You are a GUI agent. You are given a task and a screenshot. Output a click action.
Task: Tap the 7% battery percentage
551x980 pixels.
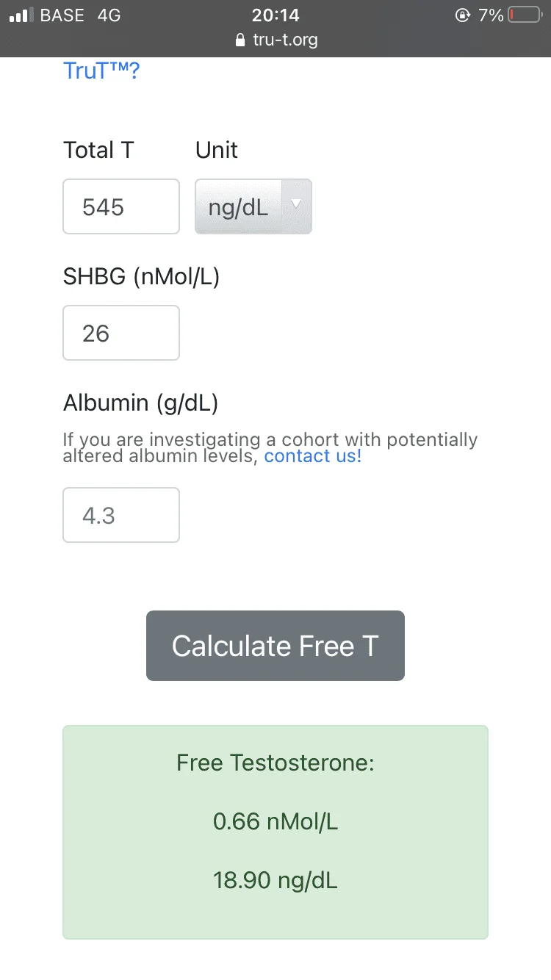[491, 15]
